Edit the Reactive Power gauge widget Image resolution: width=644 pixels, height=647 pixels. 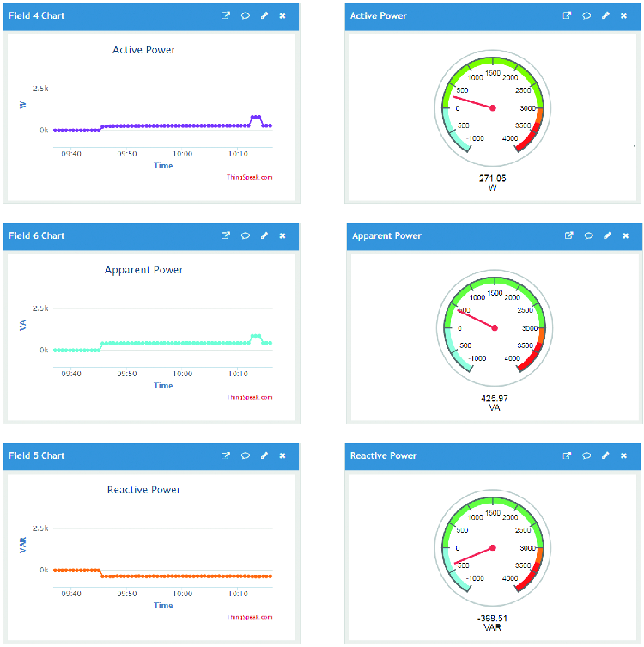click(605, 456)
